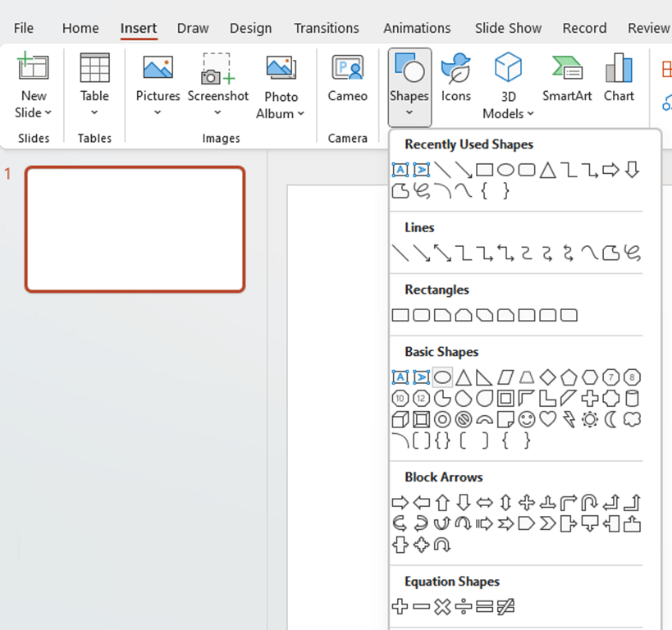Select the Plaque shape in Basic Shapes
672x630 pixels.
click(610, 399)
